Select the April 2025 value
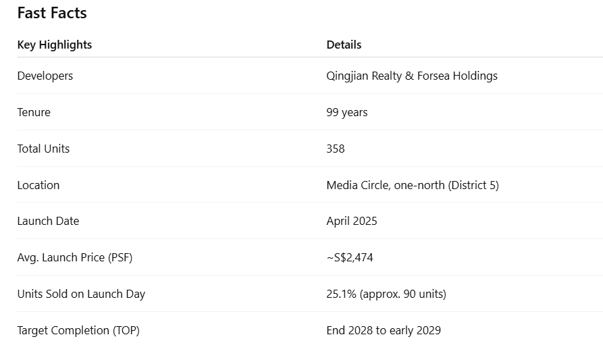The height and width of the screenshot is (364, 603). [x=352, y=221]
